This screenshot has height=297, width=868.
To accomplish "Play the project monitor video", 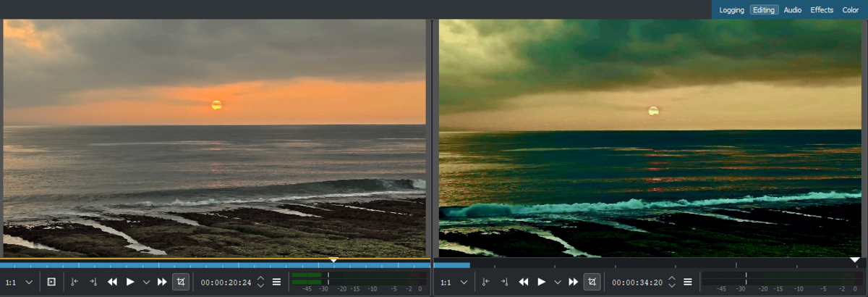I will [x=541, y=282].
